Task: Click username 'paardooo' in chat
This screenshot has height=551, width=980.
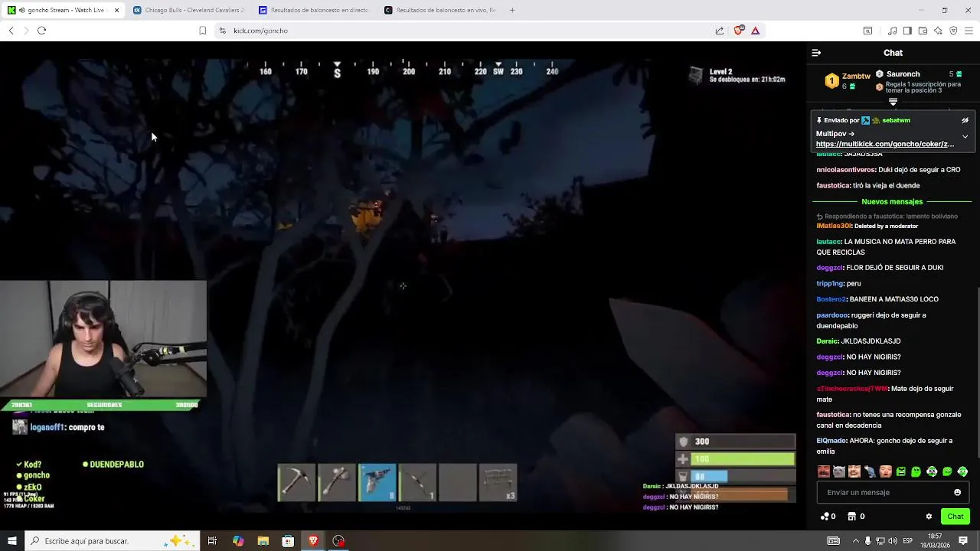Action: click(832, 315)
